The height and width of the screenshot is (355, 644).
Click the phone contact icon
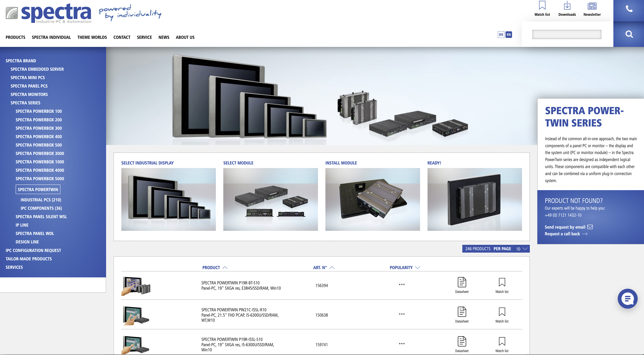coord(629,9)
